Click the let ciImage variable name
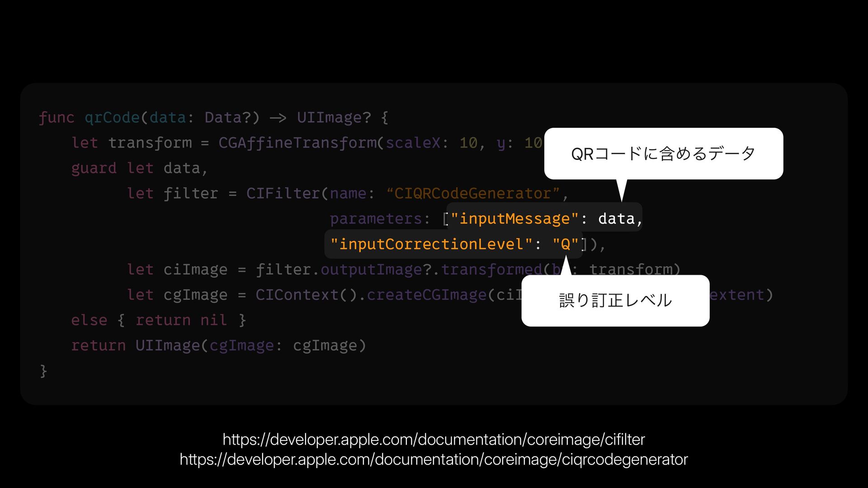Viewport: 868px width, 488px height. click(x=195, y=270)
